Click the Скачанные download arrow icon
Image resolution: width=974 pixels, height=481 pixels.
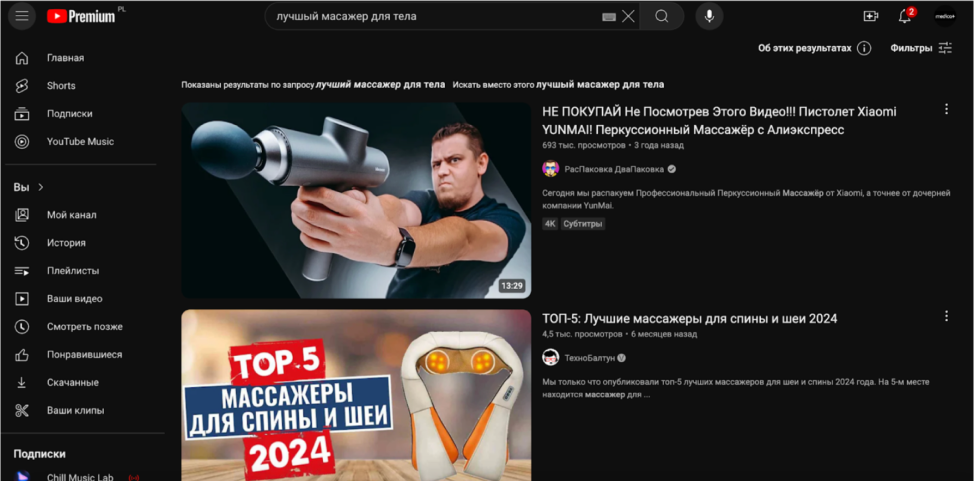(x=22, y=383)
